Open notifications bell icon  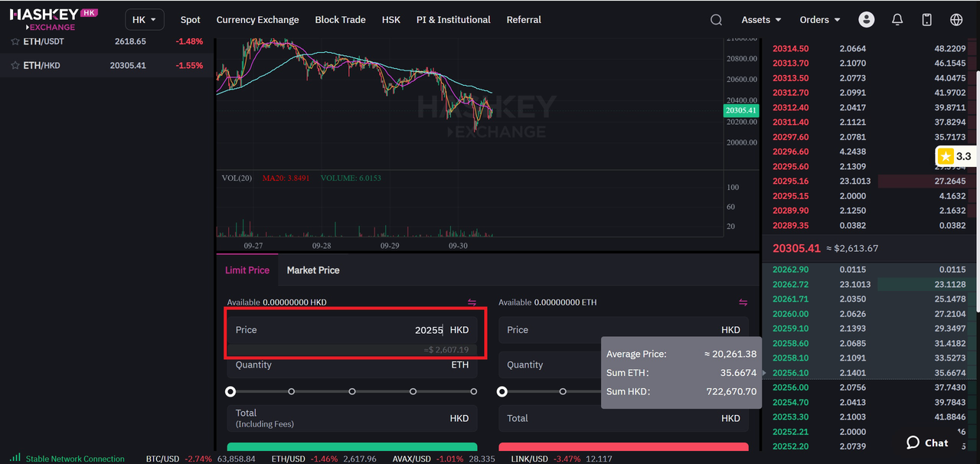click(x=897, y=20)
